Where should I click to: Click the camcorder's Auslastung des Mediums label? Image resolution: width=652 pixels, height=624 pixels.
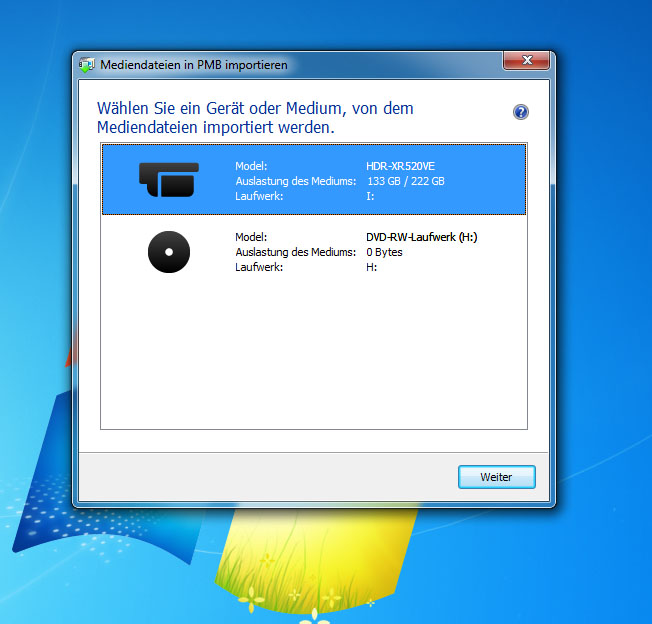click(x=295, y=181)
